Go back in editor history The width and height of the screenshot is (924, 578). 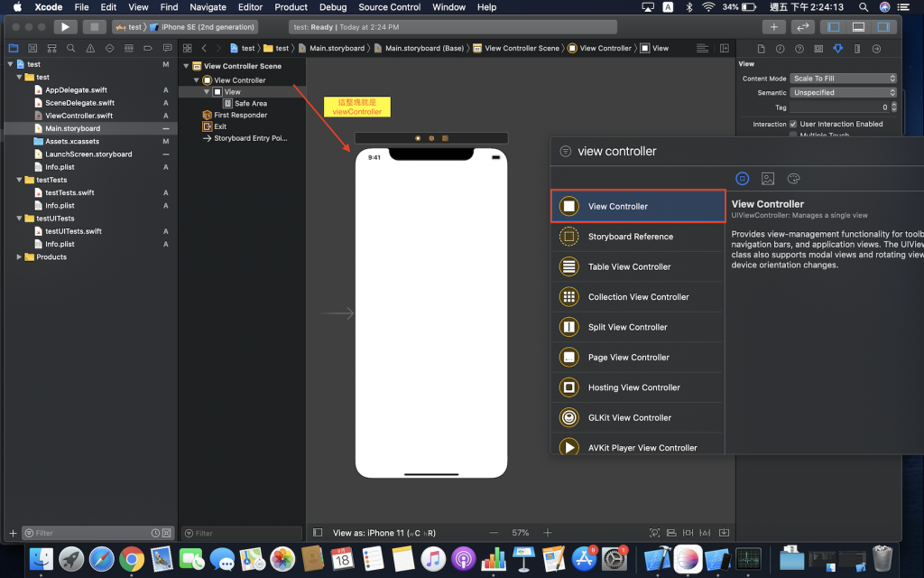(x=204, y=49)
